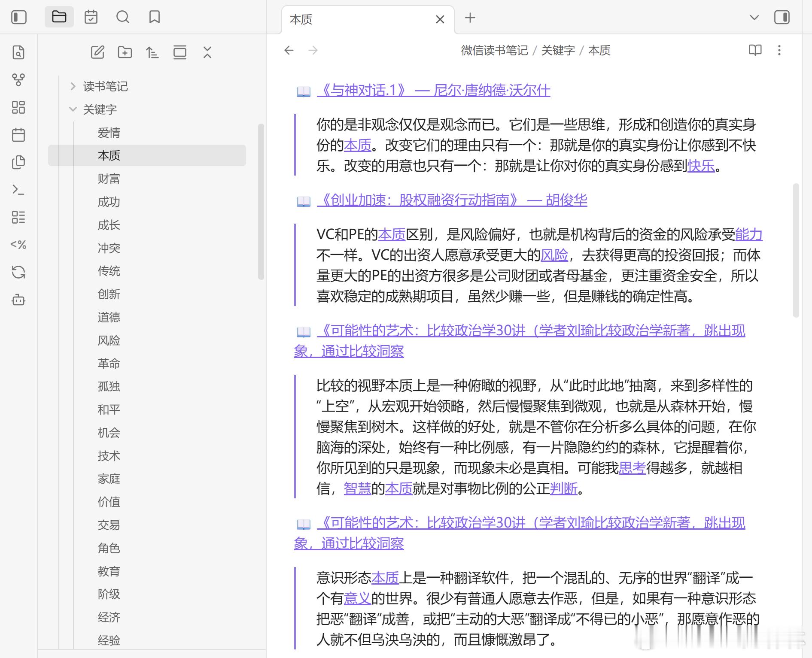Click the checklist ribbon icon

tap(18, 217)
